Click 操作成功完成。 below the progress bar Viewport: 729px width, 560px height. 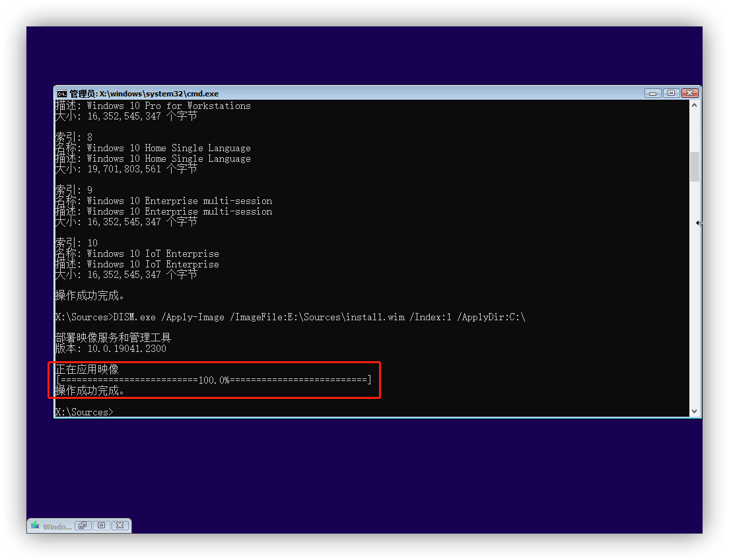(90, 391)
